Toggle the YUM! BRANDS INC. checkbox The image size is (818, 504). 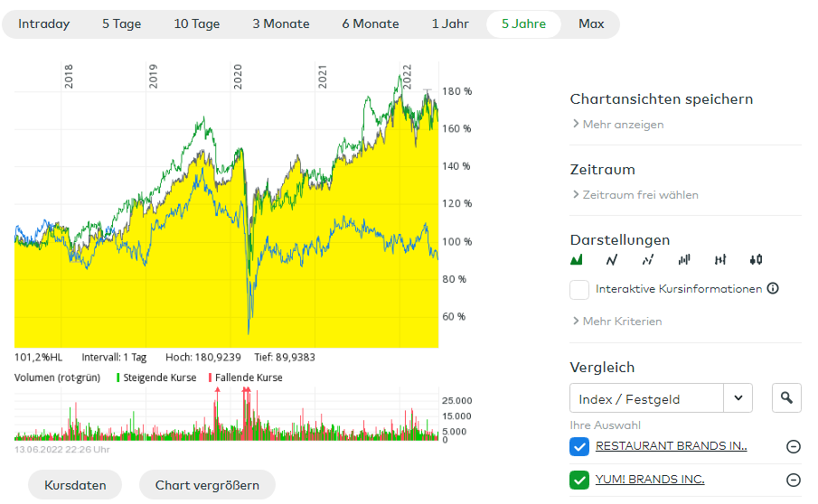click(579, 480)
